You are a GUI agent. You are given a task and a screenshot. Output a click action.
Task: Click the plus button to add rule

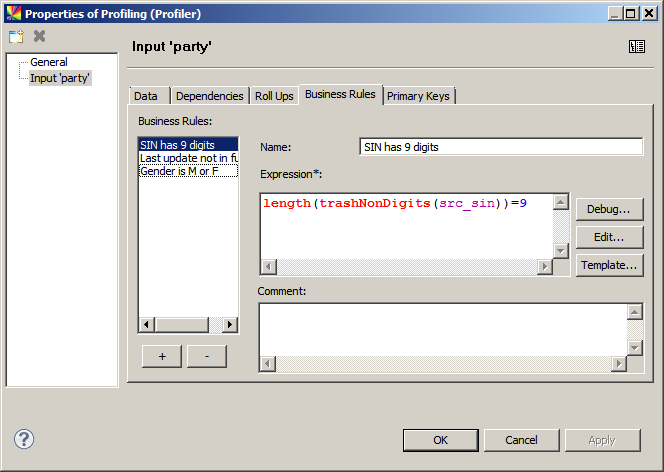coord(162,356)
